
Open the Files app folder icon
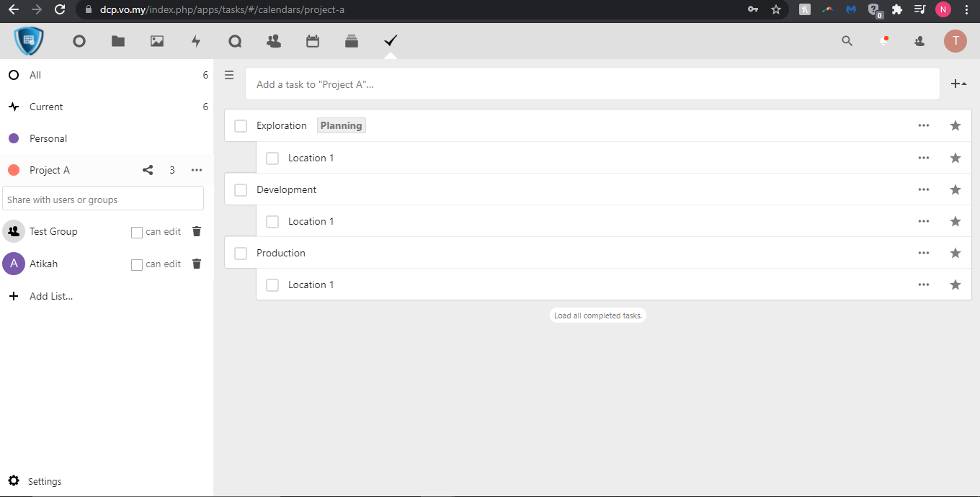pos(118,42)
